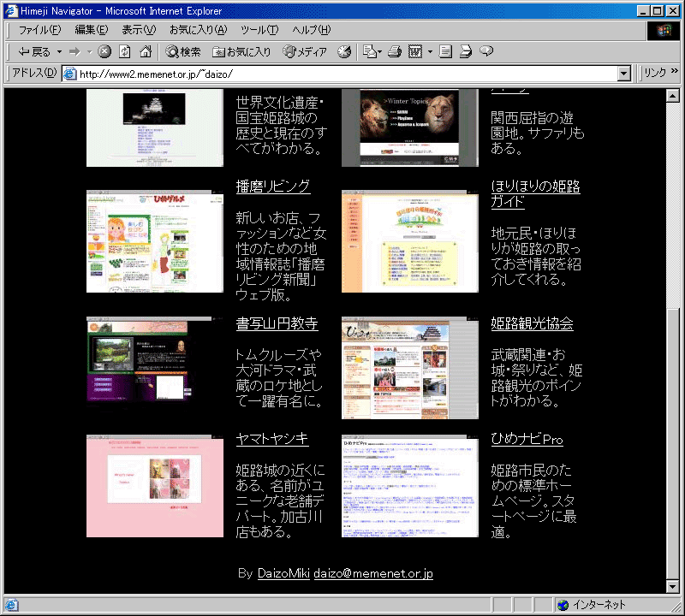685x616 pixels.
Task: Open the ツール(T) menu
Action: tap(259, 30)
